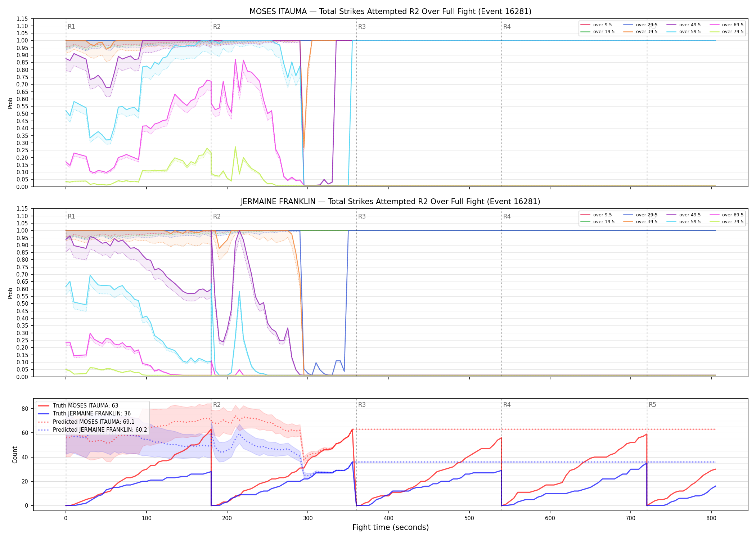The image size is (756, 540).
Task: Click the 'Fight time (seconds)' axis label
Action: pos(391,527)
